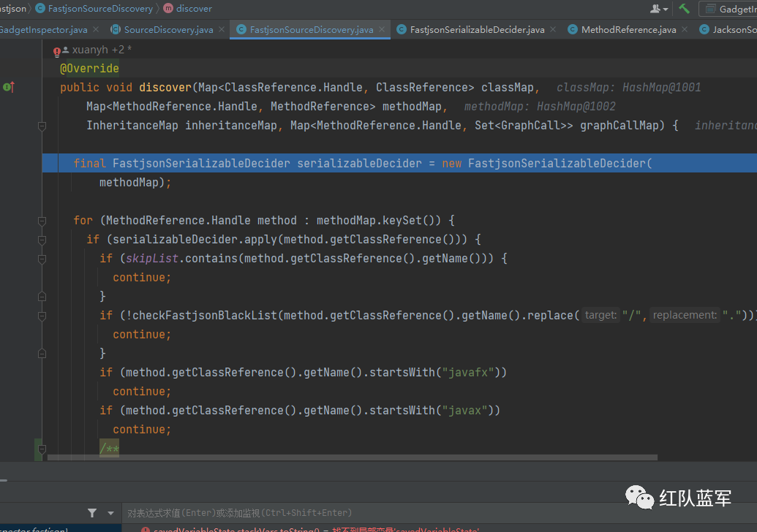Collapse the skipList.contains if block
Image resolution: width=757 pixels, height=532 pixels.
pyautogui.click(x=42, y=259)
